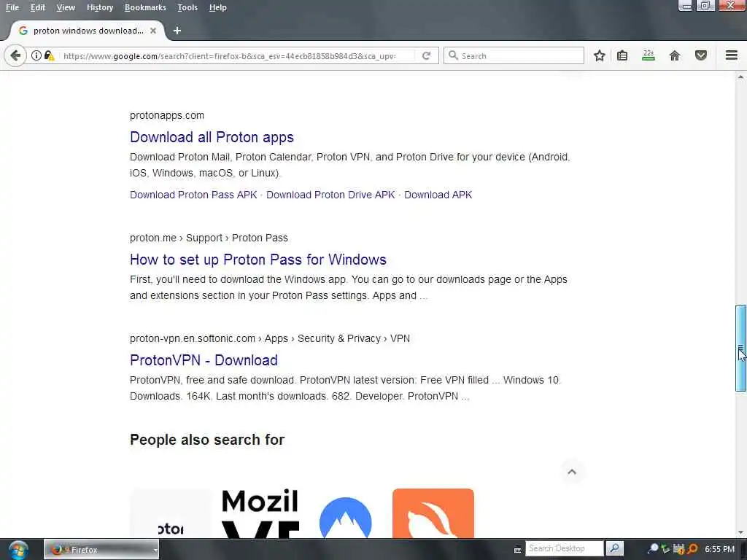This screenshot has width=747, height=560.
Task: Open the Tools menu
Action: tap(187, 7)
